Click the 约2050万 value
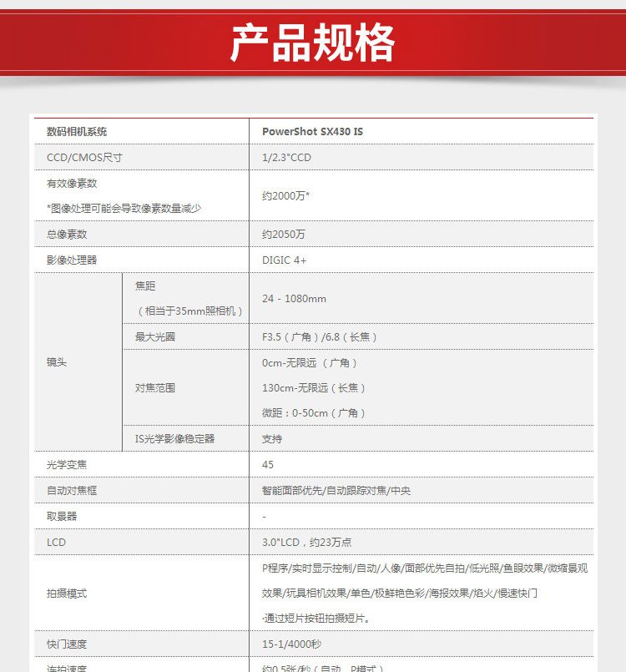This screenshot has width=626, height=672. [x=283, y=235]
